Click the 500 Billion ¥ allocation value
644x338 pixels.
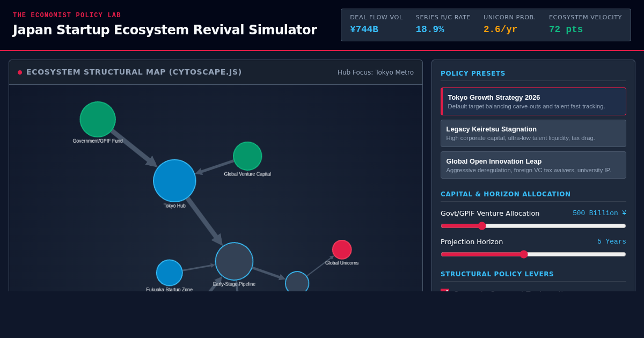[x=599, y=213]
